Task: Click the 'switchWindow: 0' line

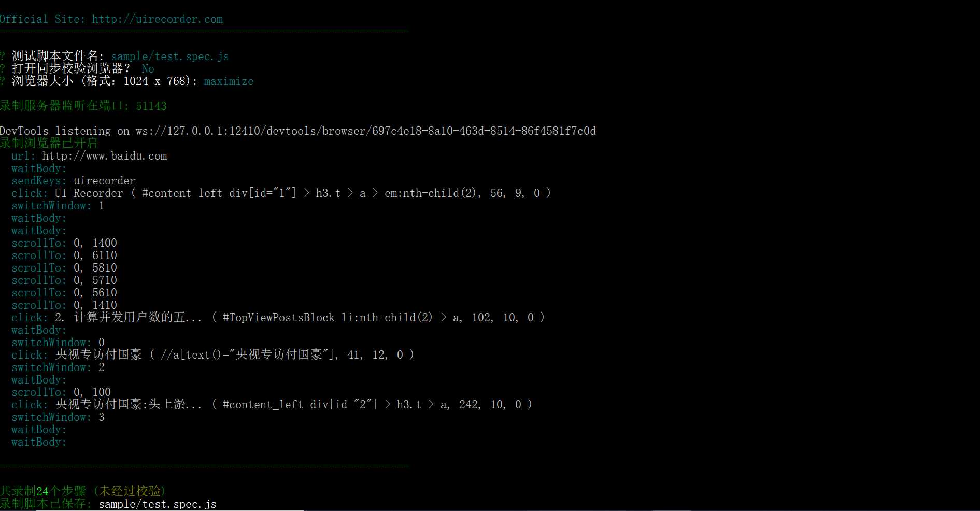Action: [x=58, y=343]
